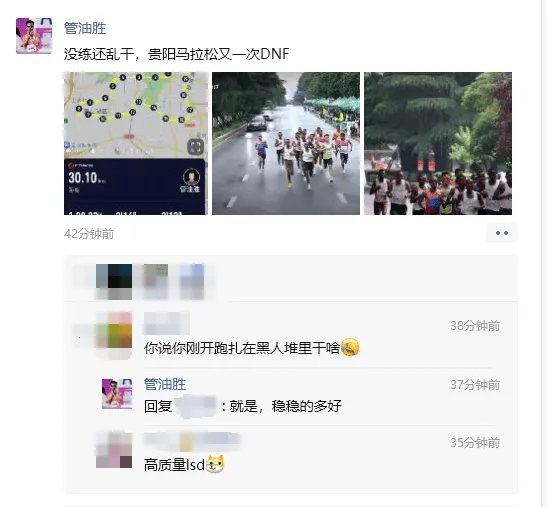Open the third photo of runners near trees

438,143
